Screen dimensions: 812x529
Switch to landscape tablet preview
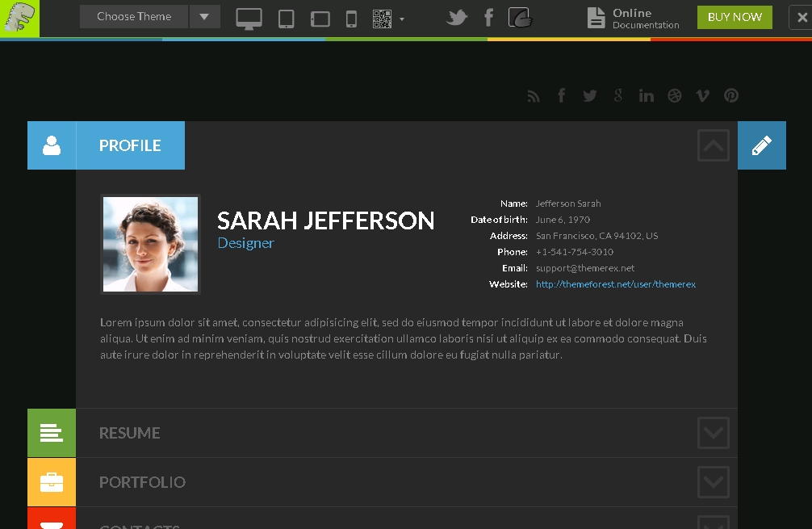point(320,19)
